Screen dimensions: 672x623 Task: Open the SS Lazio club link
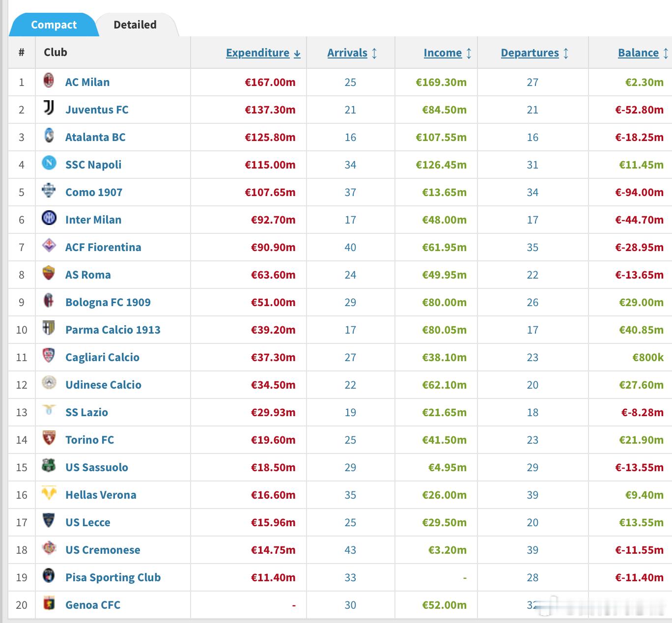(86, 412)
